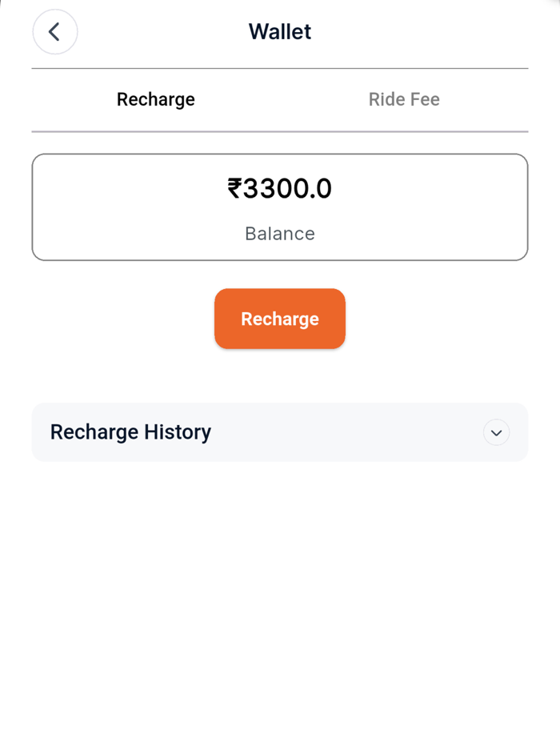Select the Recharge tab
The height and width of the screenshot is (747, 560).
pyautogui.click(x=155, y=99)
